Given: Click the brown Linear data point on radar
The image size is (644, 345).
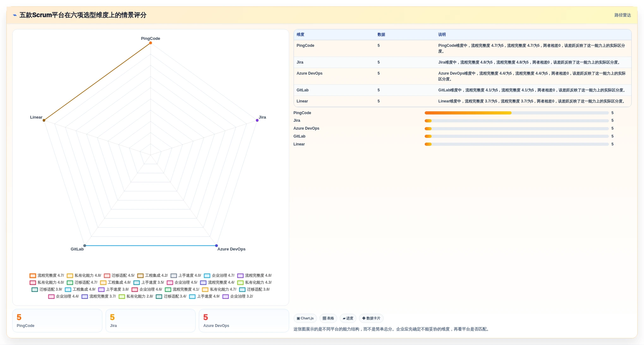Looking at the screenshot, I should (x=44, y=120).
